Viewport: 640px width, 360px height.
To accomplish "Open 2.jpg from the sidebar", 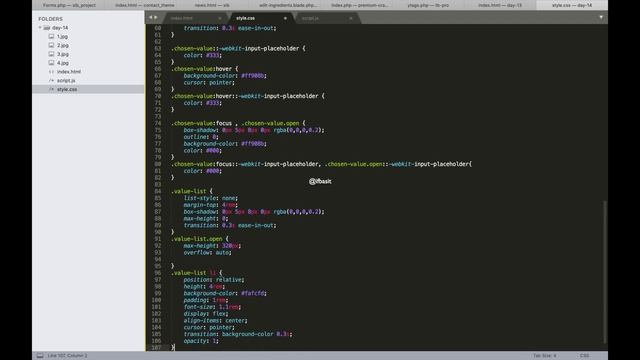I will click(x=62, y=45).
